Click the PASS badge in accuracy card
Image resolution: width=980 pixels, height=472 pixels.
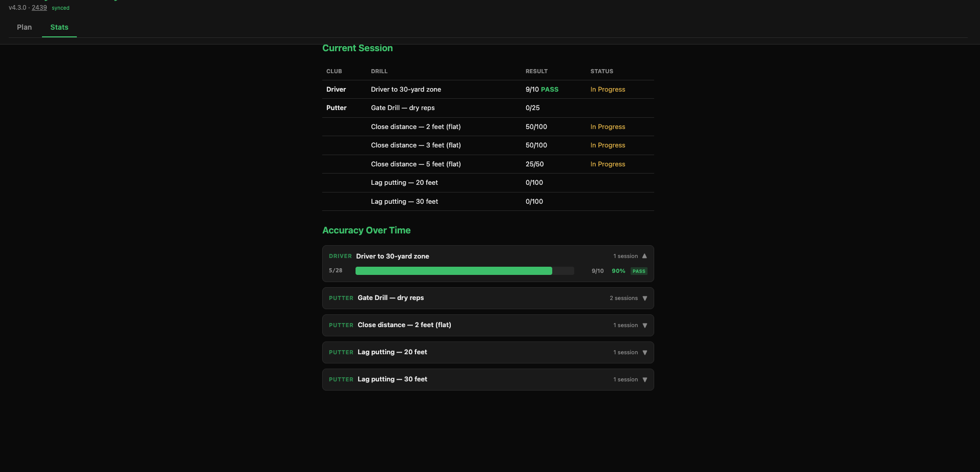point(639,271)
